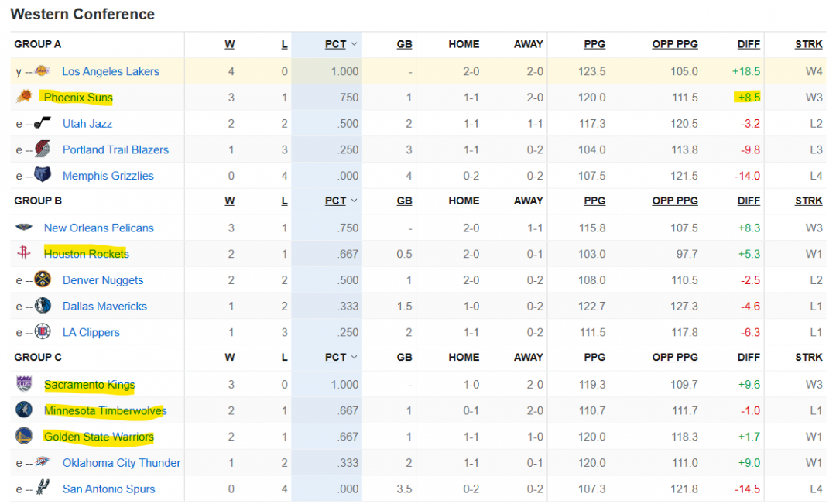Sort Group A by wins column
The width and height of the screenshot is (836, 504).
coord(230,45)
